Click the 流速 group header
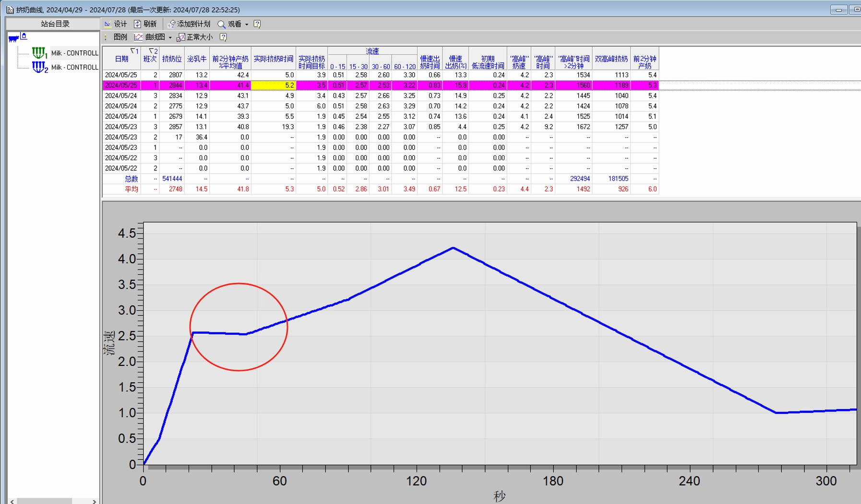Screen dimensions: 861x504 pos(372,51)
